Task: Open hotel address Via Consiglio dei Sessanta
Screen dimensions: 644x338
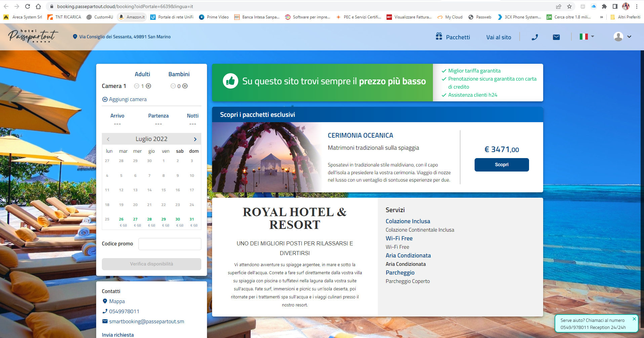Action: (x=122, y=37)
